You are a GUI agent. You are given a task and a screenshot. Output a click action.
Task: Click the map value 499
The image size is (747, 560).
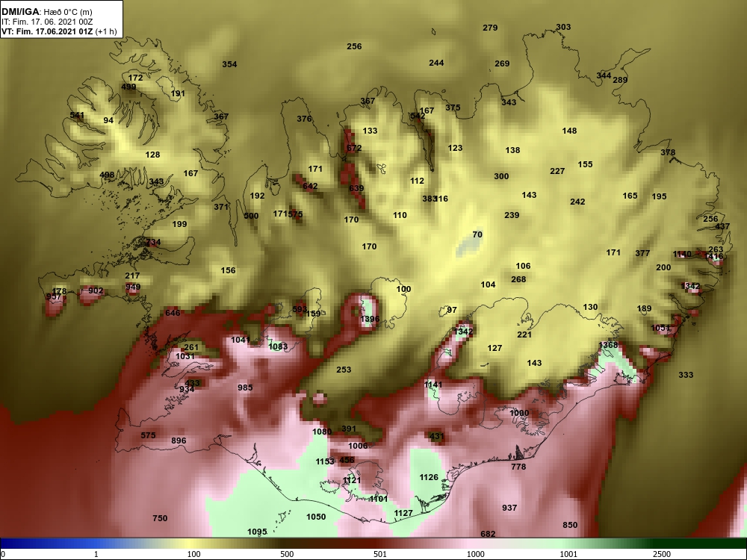pos(128,87)
